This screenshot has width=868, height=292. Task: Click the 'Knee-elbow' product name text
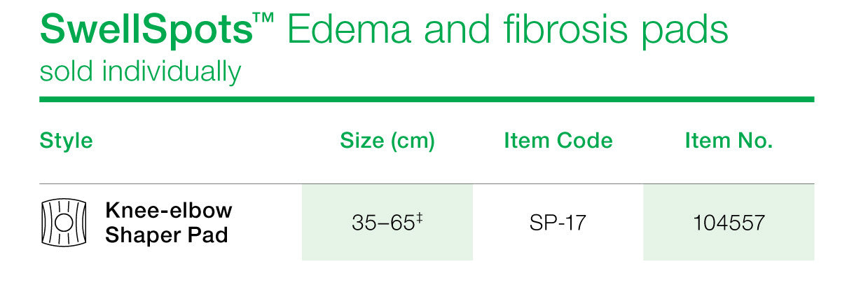click(x=169, y=209)
